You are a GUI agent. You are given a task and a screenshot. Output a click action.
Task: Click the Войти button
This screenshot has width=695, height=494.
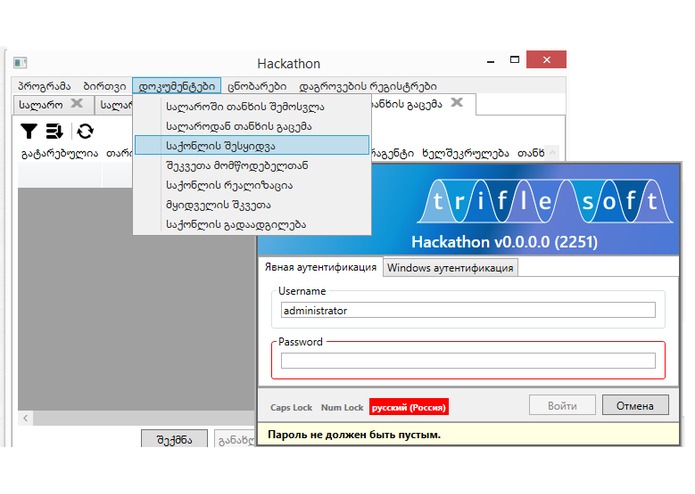562,405
